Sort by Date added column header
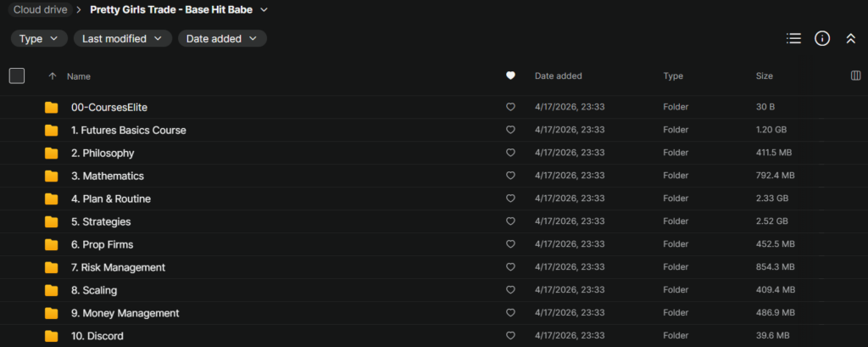Screen dimensions: 868x347 click(558, 76)
